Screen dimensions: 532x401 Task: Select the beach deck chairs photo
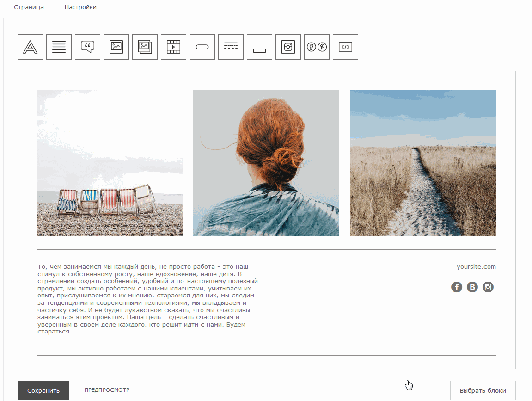[x=110, y=163]
